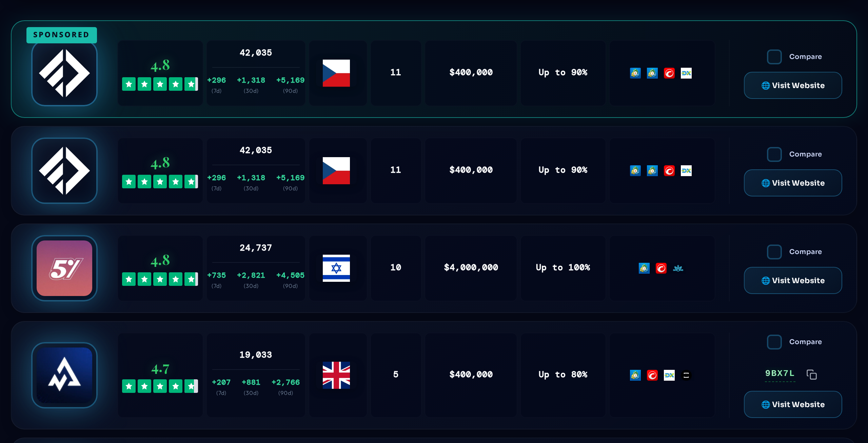This screenshot has width=868, height=443.
Task: Click the United Kingdom flag icon
Action: (336, 375)
